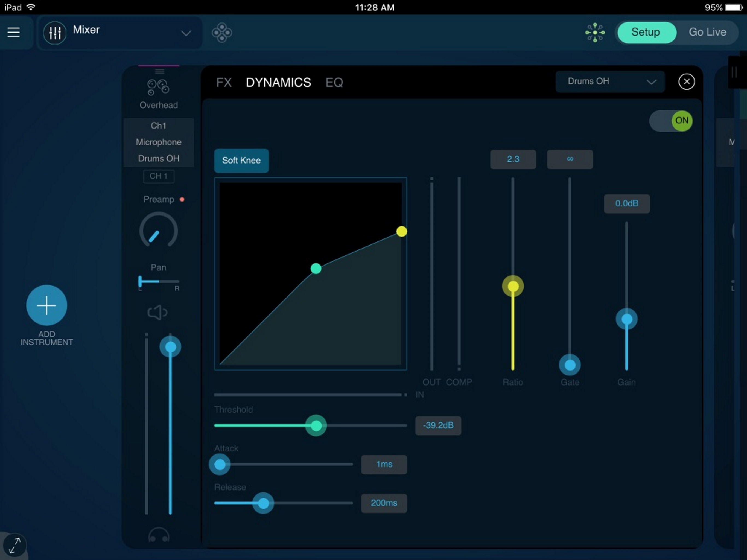Tap the headphones icon on channel strip
This screenshot has width=747, height=560.
[158, 535]
